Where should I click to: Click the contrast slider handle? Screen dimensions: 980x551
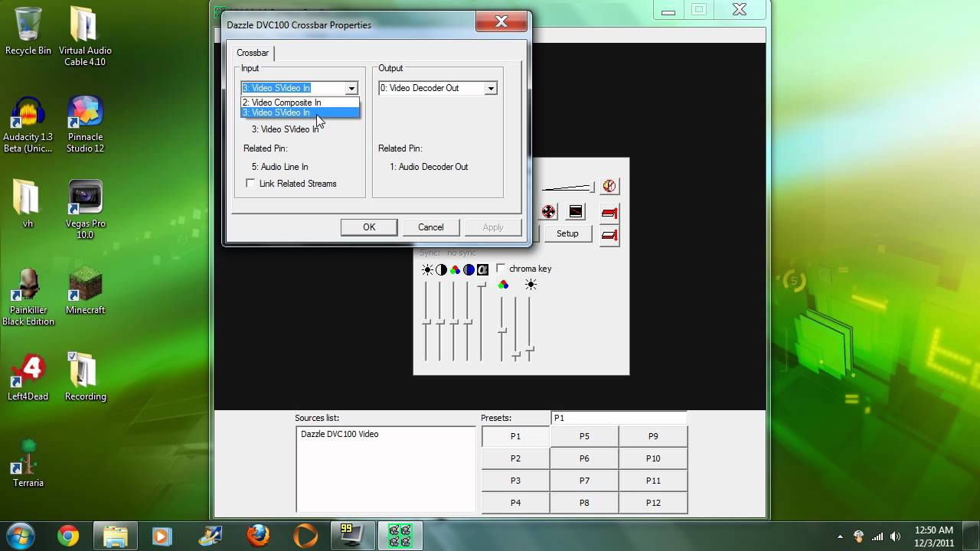tap(440, 322)
